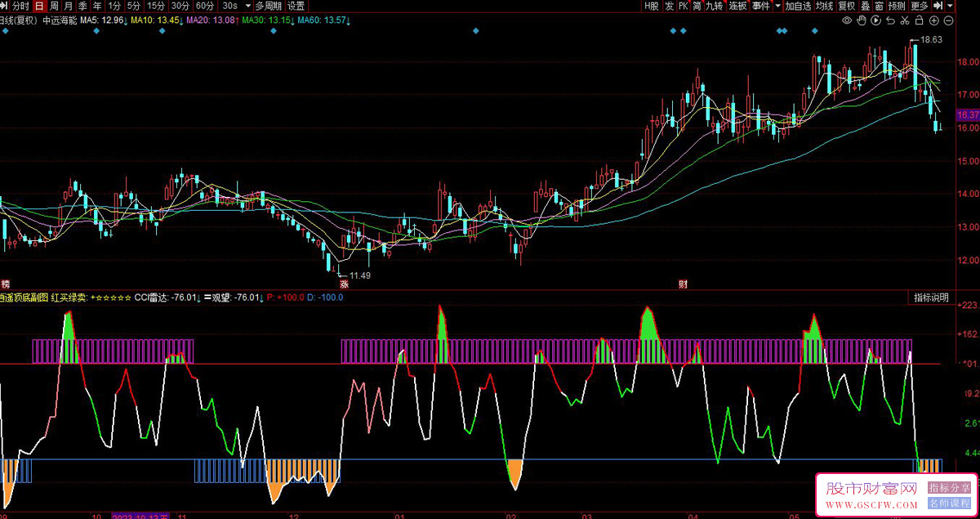Open the 30s period dropdown
Viewport: 980px width, 519px height.
click(x=247, y=6)
